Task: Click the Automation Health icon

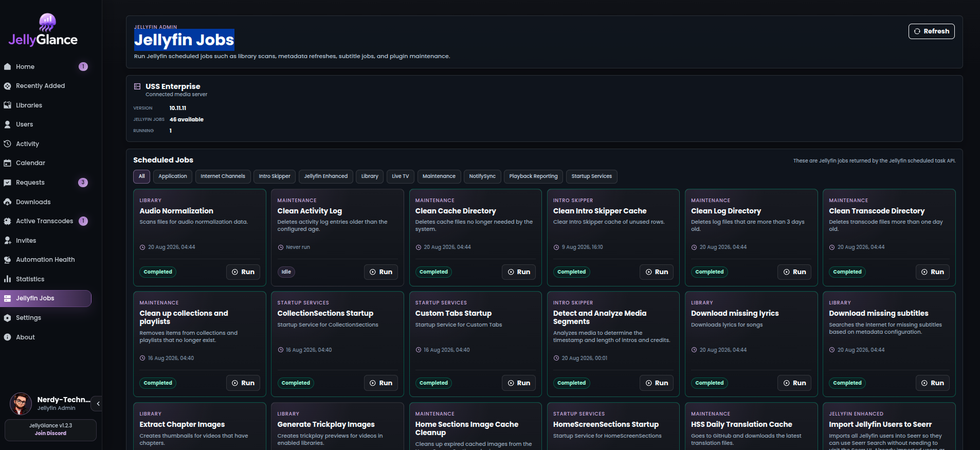Action: pos(7,260)
